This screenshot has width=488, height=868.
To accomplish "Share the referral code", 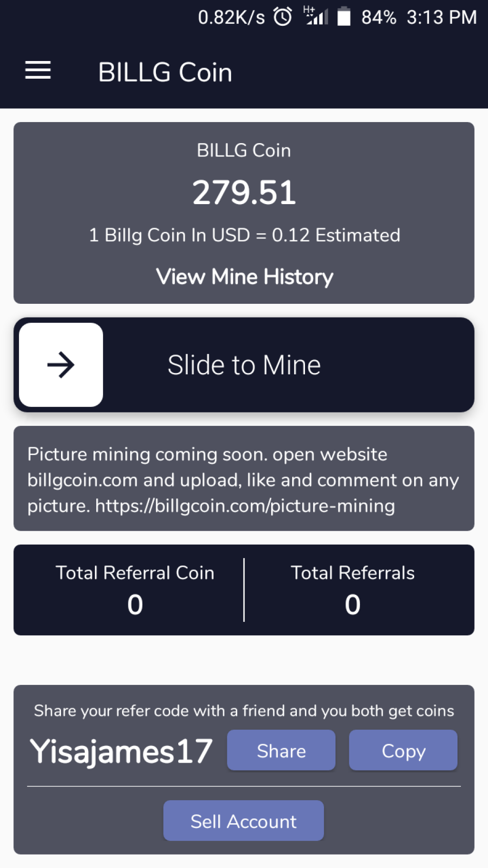I will [x=281, y=751].
